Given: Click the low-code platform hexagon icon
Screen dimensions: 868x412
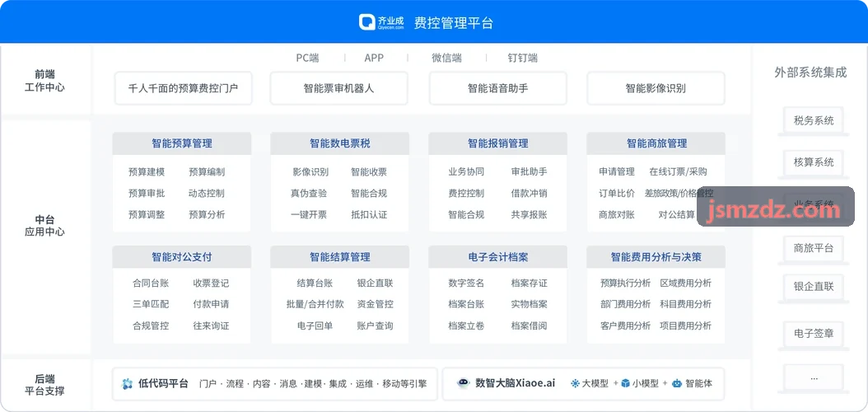Looking at the screenshot, I should (128, 384).
